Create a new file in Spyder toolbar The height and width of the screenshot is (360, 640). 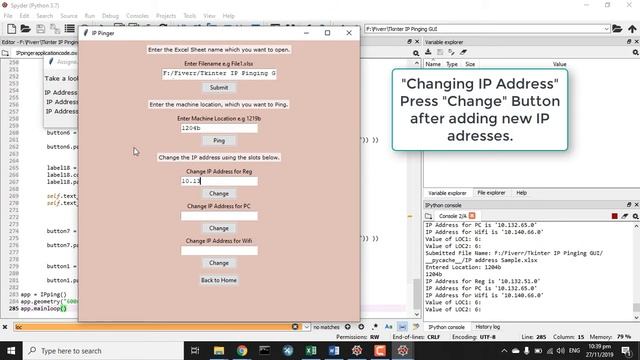pos(11,29)
